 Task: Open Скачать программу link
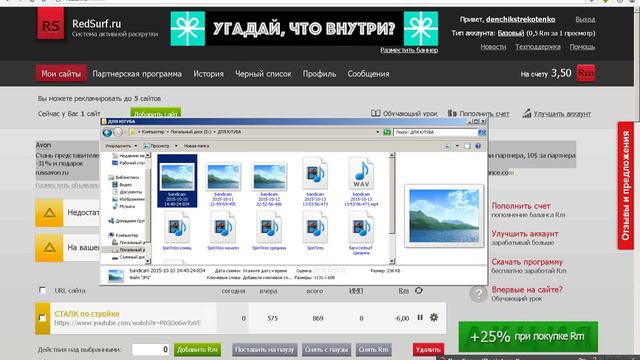click(527, 262)
